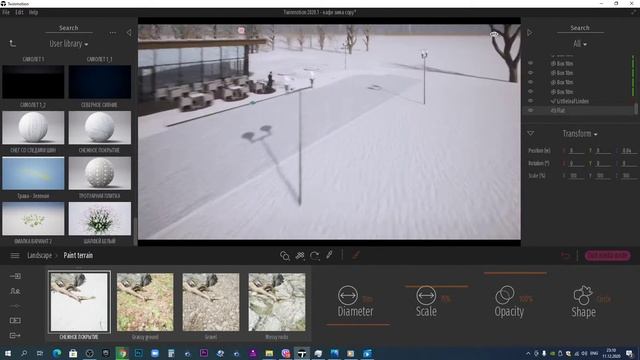
Task: Click the reset rotate arrow tool icon
Action: click(x=314, y=256)
